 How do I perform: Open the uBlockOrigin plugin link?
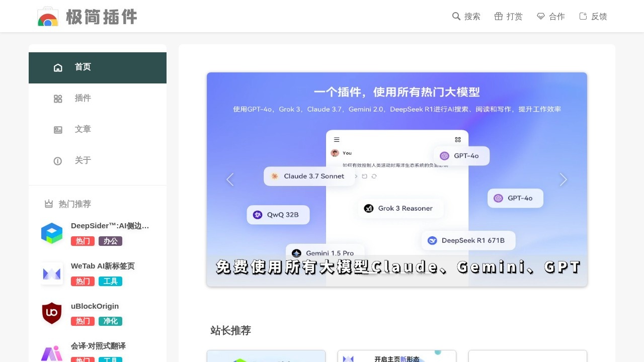click(x=95, y=306)
